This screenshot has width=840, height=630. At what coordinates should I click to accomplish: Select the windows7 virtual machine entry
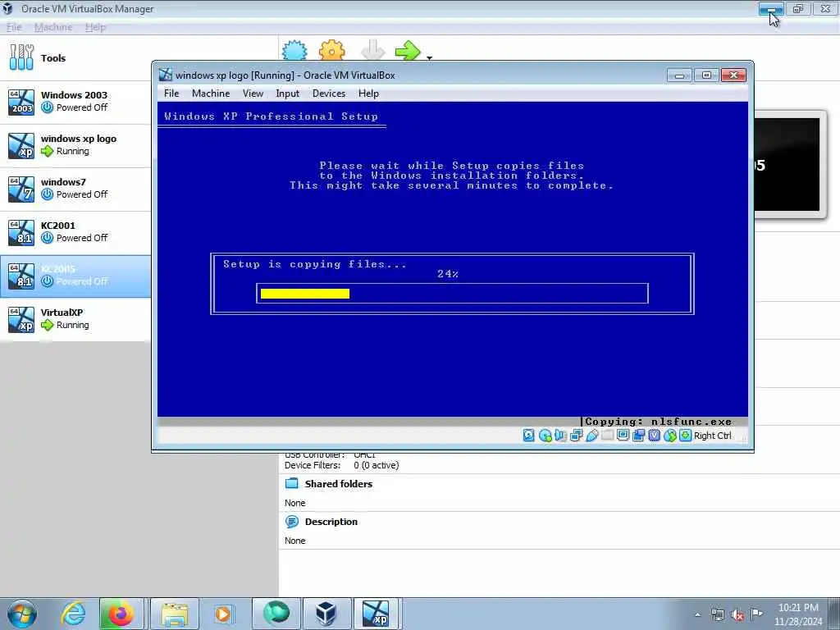(75, 189)
